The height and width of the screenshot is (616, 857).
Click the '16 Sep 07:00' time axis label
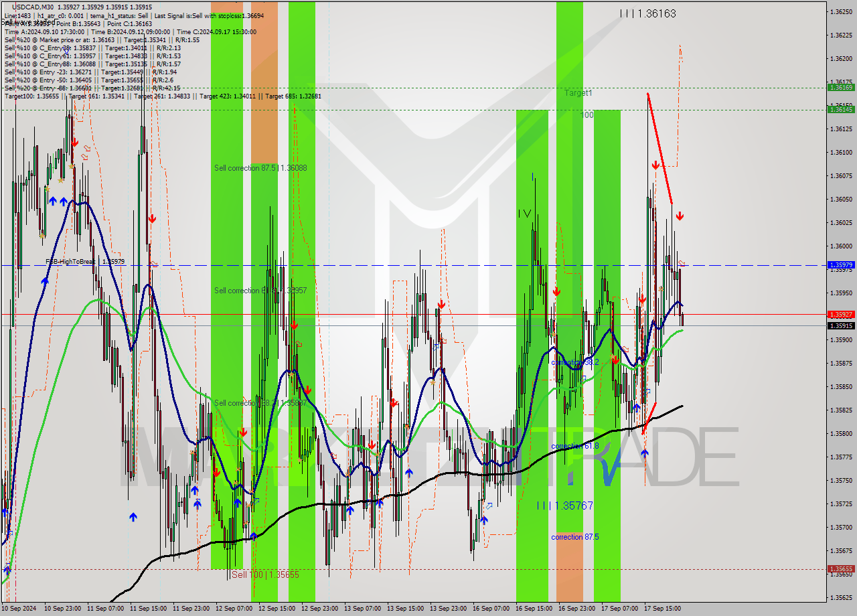click(x=491, y=609)
